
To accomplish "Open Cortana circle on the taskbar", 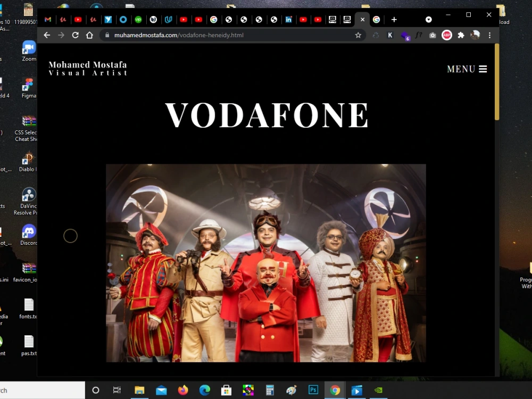I will tap(96, 390).
